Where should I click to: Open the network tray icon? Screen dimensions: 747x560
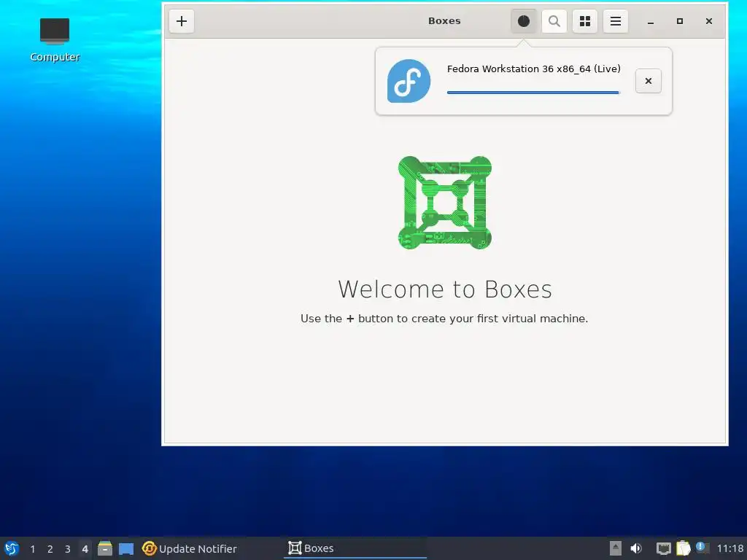coord(663,548)
